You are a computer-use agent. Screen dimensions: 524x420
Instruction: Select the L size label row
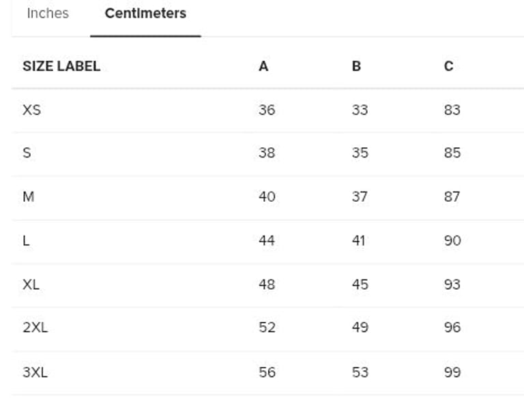point(26,241)
